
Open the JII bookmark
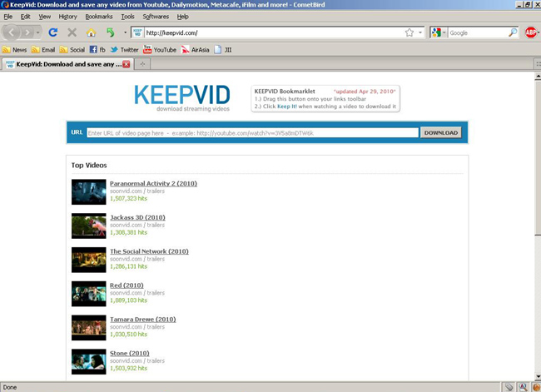click(223, 50)
